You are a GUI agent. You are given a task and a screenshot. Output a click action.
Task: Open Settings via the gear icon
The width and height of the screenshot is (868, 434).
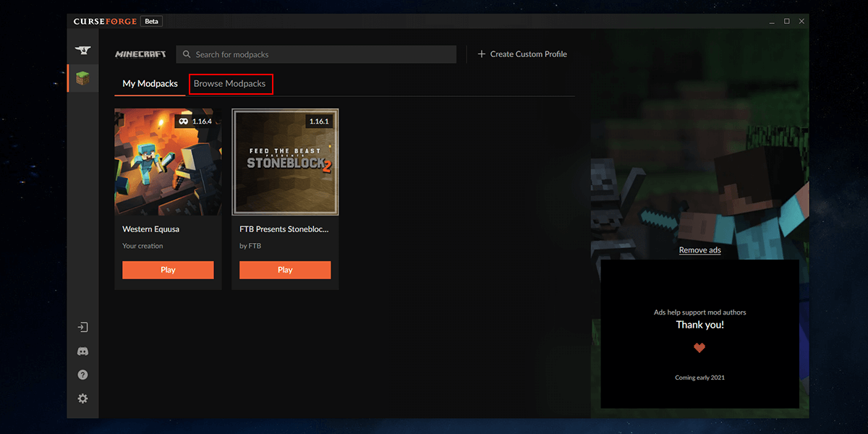point(82,399)
